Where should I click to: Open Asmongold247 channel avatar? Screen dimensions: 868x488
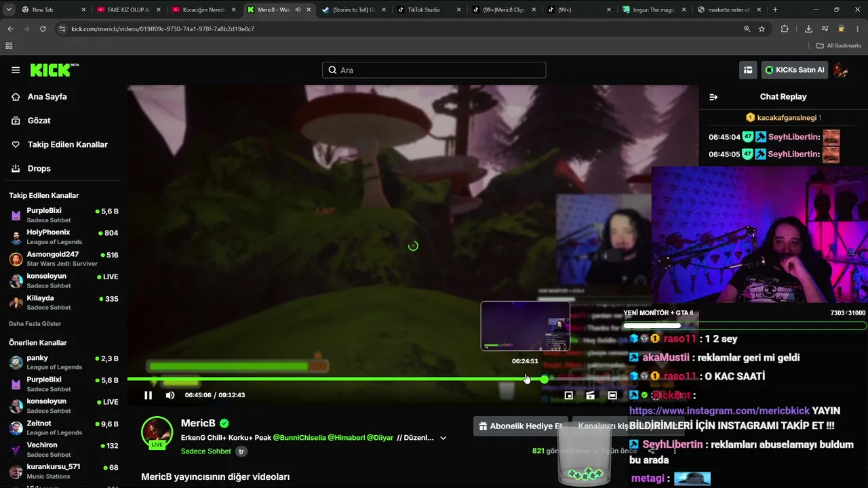[x=16, y=259]
